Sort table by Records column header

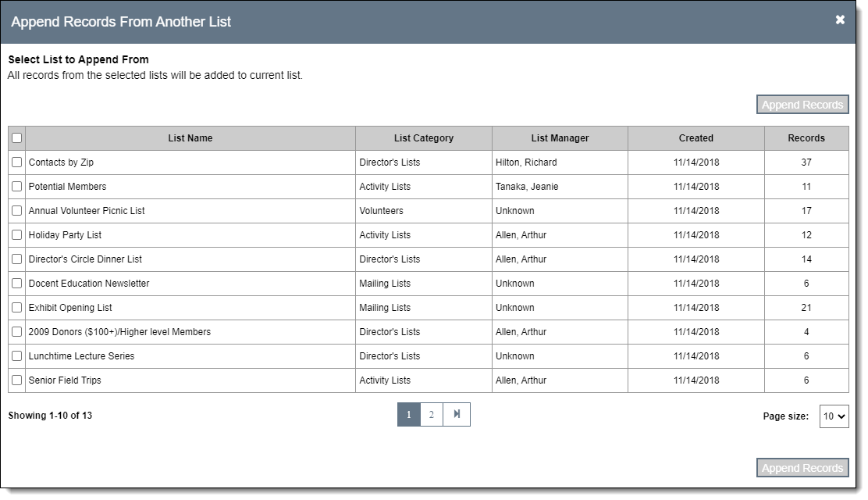coord(806,138)
